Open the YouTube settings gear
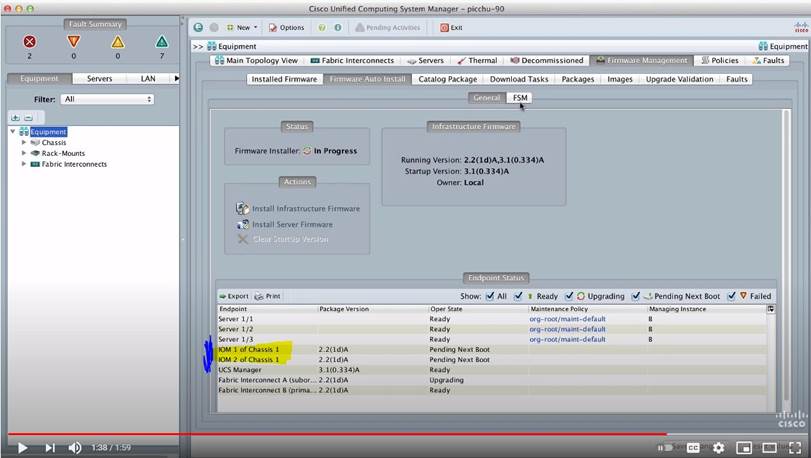The height and width of the screenshot is (458, 811). 718,447
